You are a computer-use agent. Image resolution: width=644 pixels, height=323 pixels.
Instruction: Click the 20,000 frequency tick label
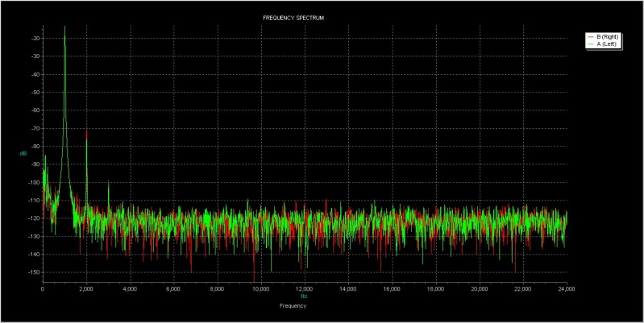click(480, 288)
